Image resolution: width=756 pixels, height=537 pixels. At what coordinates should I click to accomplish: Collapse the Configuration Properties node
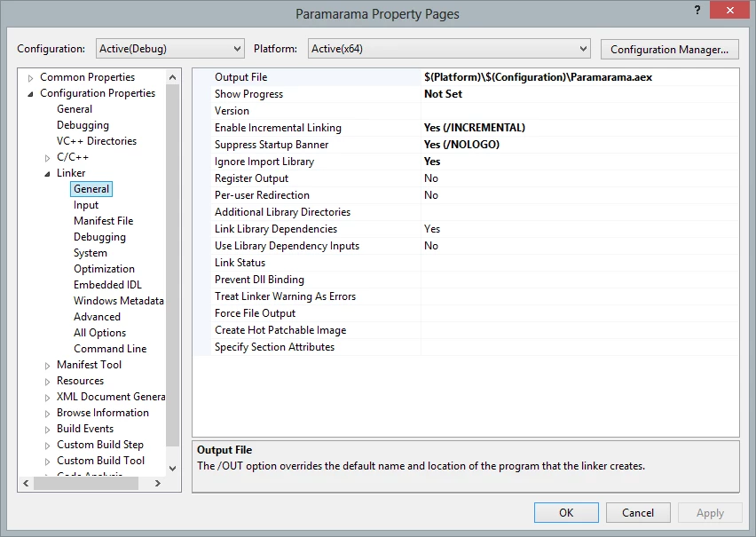point(31,93)
